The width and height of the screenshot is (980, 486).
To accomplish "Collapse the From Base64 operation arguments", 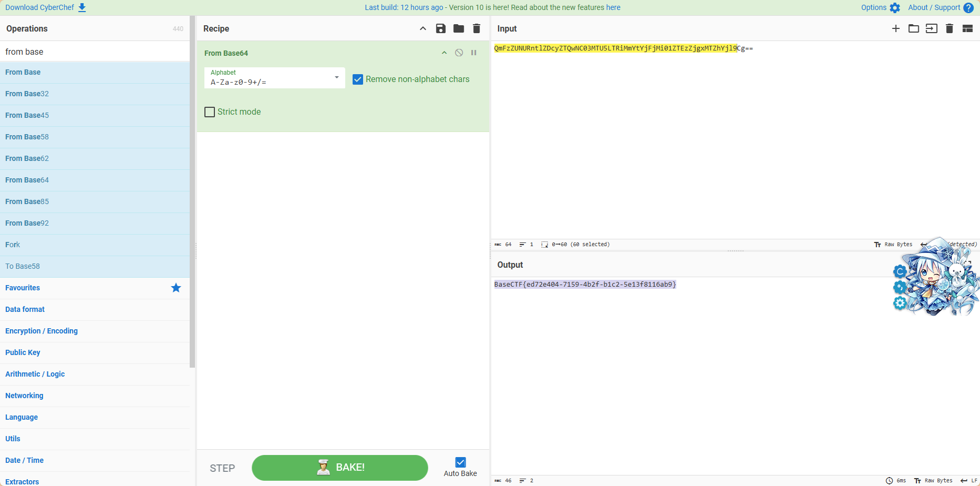I will click(x=444, y=53).
